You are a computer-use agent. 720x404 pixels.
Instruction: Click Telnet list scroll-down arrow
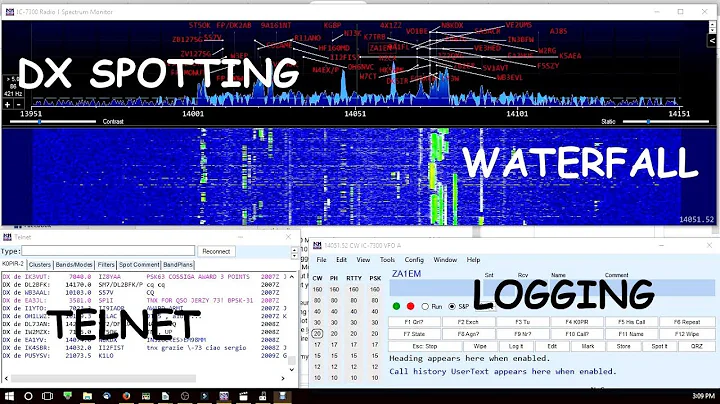(292, 369)
